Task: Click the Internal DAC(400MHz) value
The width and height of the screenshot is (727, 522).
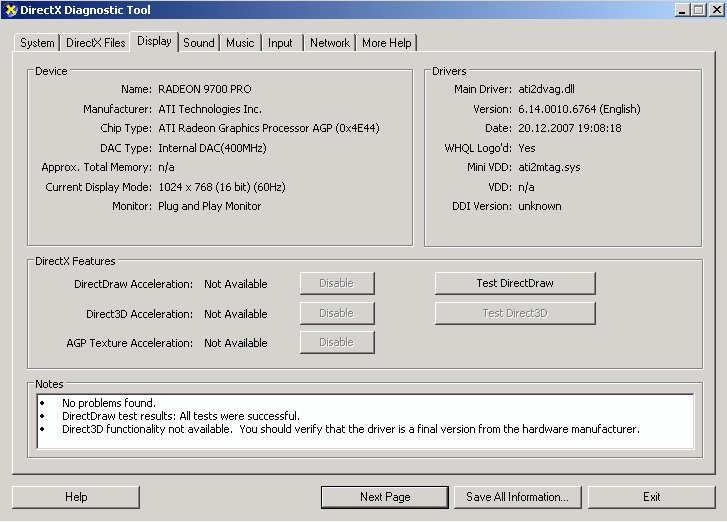Action: (212, 148)
